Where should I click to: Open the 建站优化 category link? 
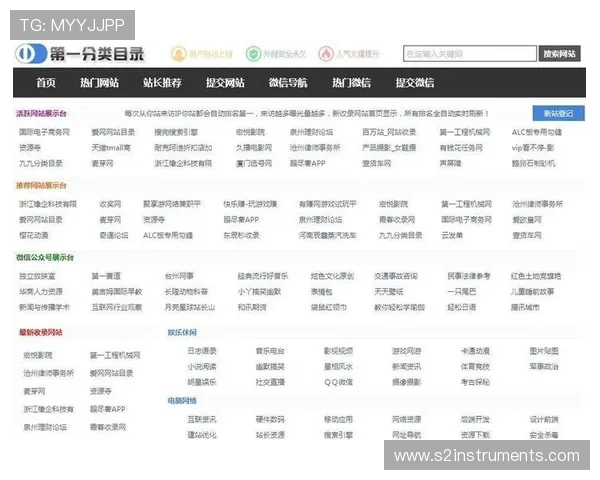click(x=202, y=435)
